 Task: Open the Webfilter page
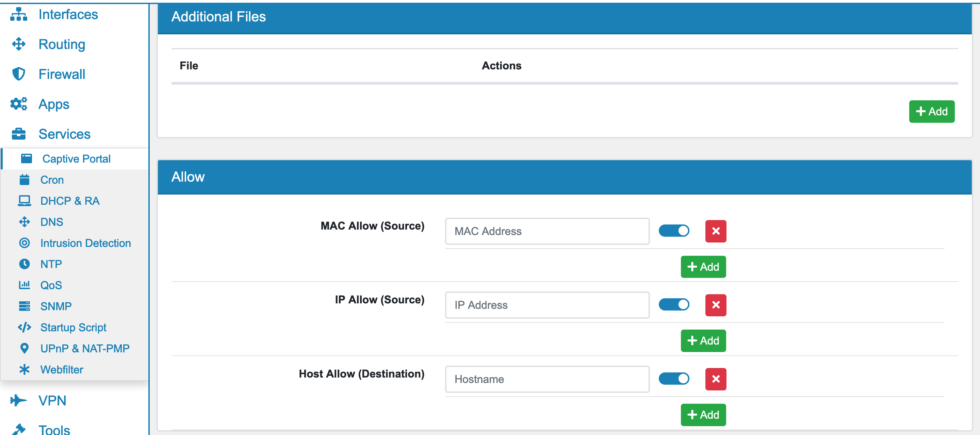pos(62,369)
